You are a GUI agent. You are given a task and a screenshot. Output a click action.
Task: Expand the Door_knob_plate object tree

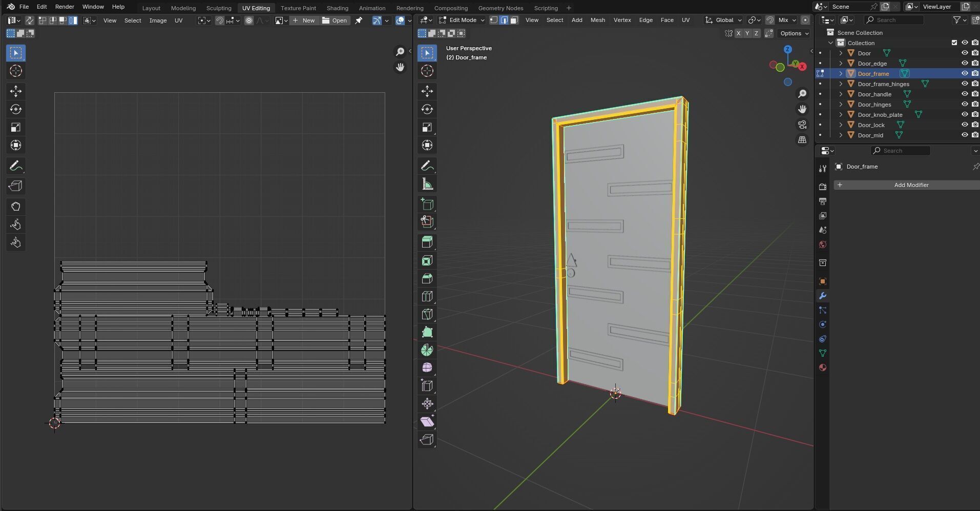tap(841, 115)
